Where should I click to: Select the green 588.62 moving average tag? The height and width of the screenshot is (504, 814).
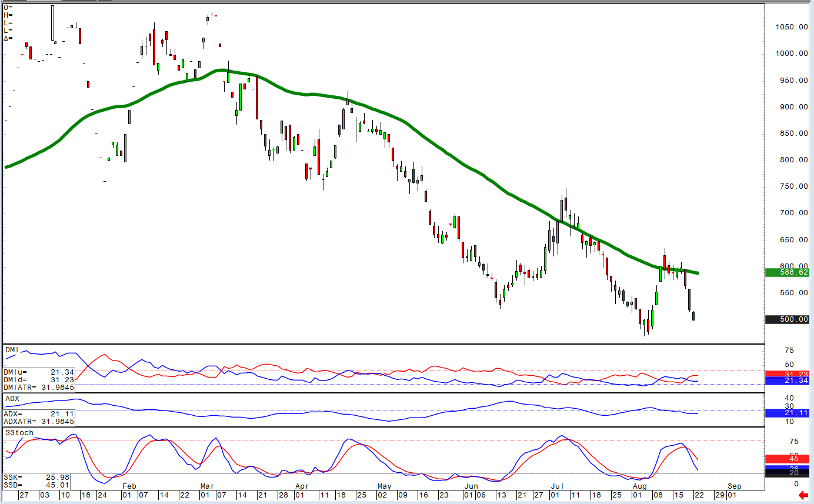coord(786,272)
